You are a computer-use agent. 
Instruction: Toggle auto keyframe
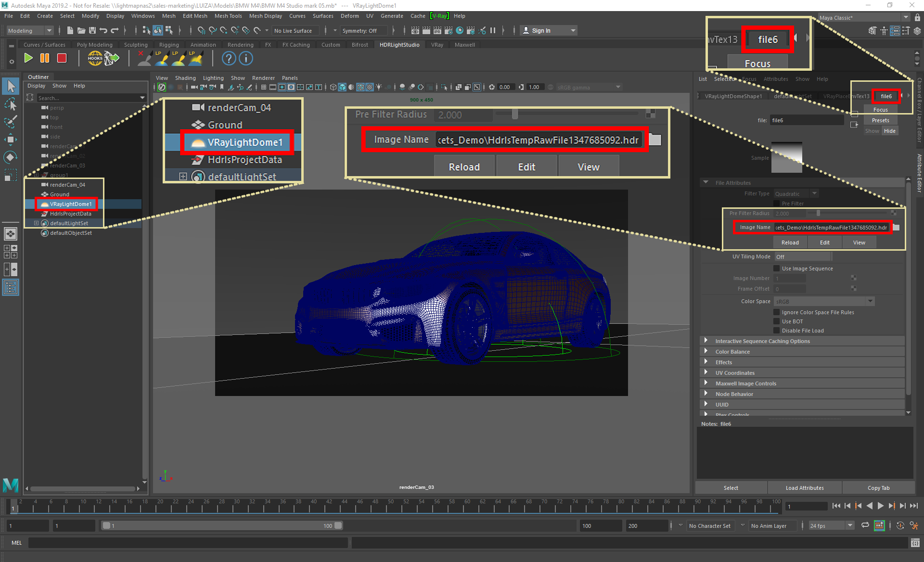(900, 525)
